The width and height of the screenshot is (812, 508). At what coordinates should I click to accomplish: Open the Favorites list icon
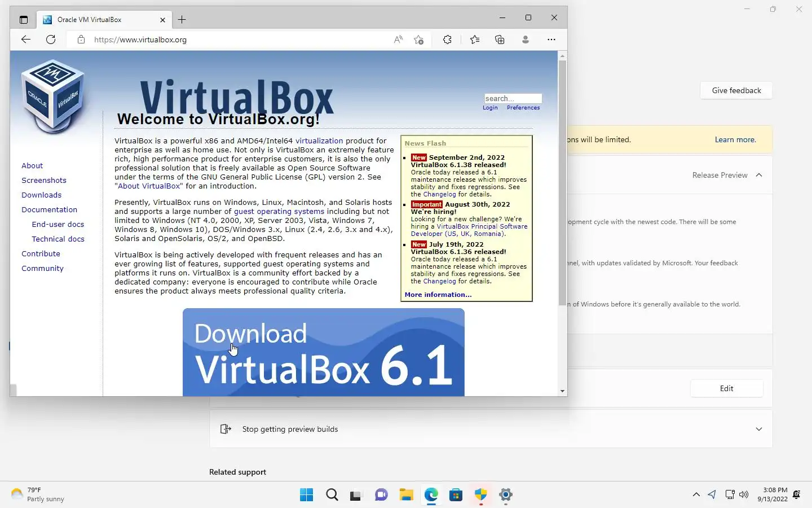point(475,40)
